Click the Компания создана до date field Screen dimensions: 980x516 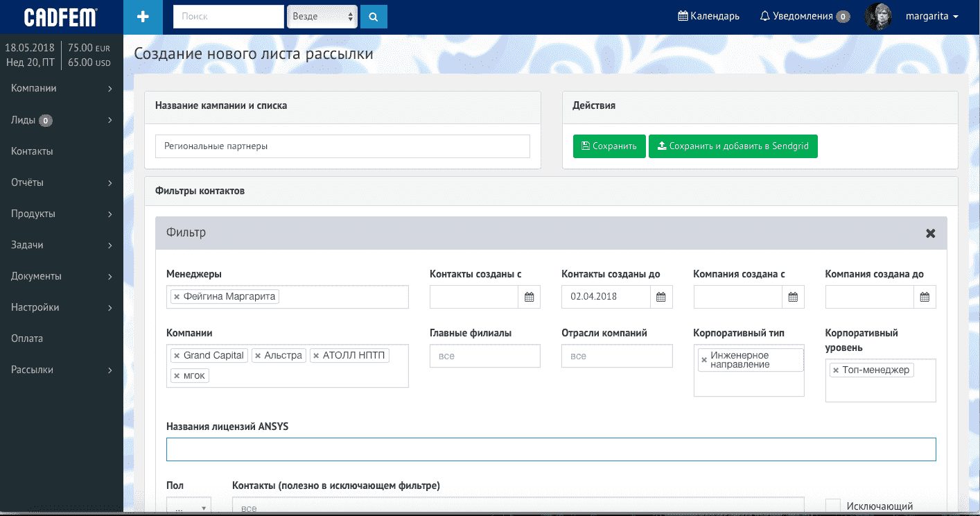pos(870,297)
